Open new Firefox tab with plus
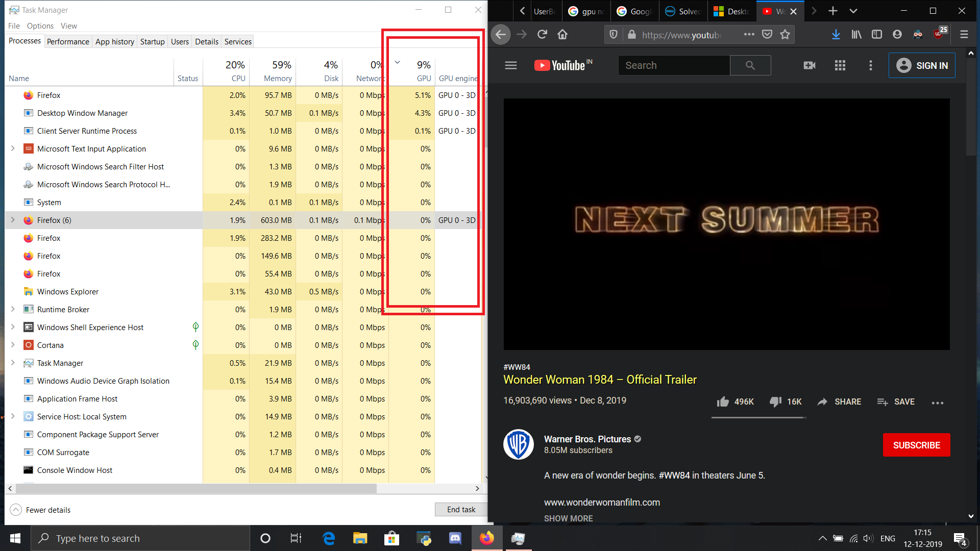980x551 pixels. (833, 11)
